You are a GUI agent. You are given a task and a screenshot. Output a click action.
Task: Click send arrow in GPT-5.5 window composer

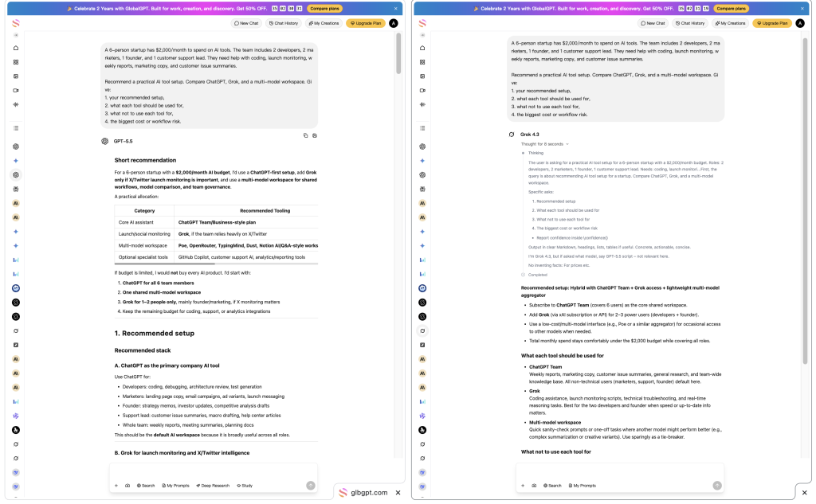[311, 485]
